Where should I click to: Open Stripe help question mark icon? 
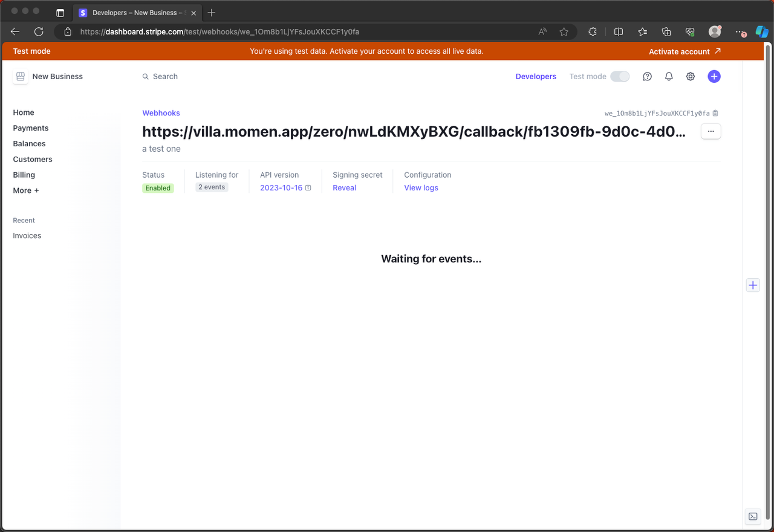click(647, 76)
